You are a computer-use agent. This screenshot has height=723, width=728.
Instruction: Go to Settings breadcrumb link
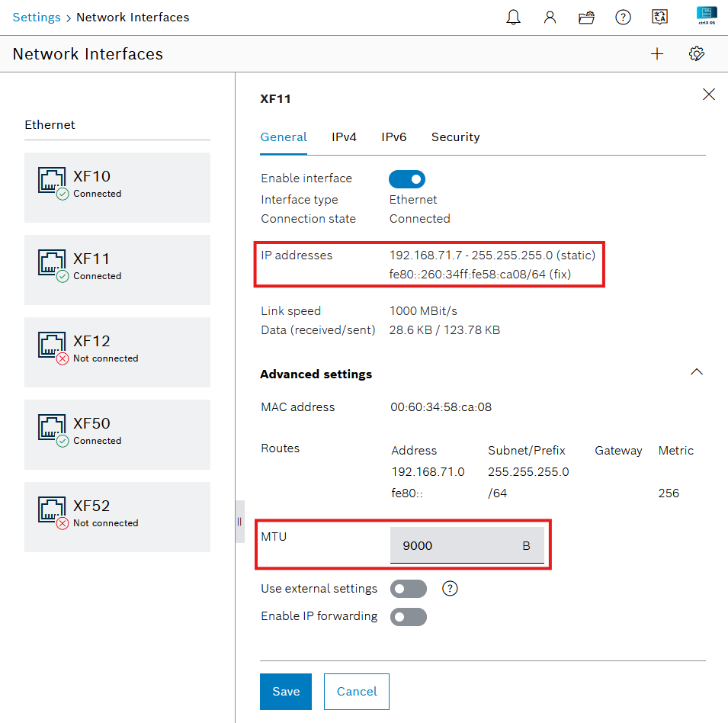(37, 18)
